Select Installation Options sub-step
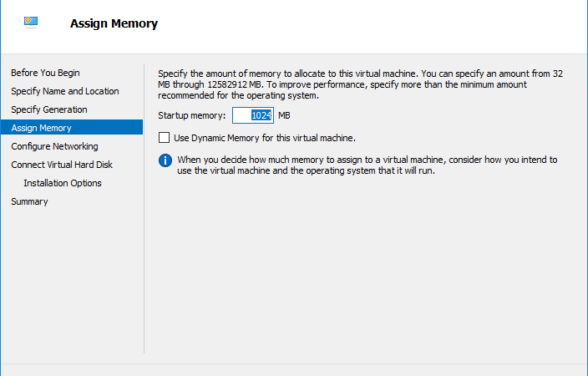 coord(63,183)
